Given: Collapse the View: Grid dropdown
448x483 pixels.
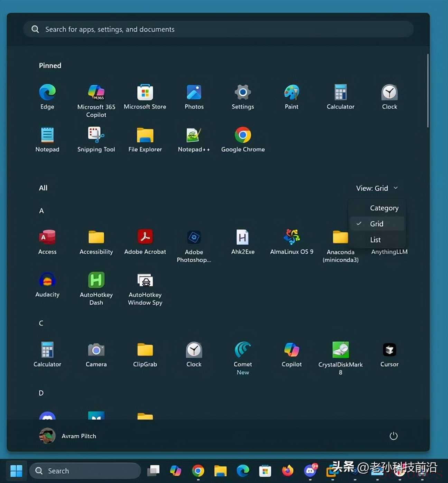Looking at the screenshot, I should point(377,188).
